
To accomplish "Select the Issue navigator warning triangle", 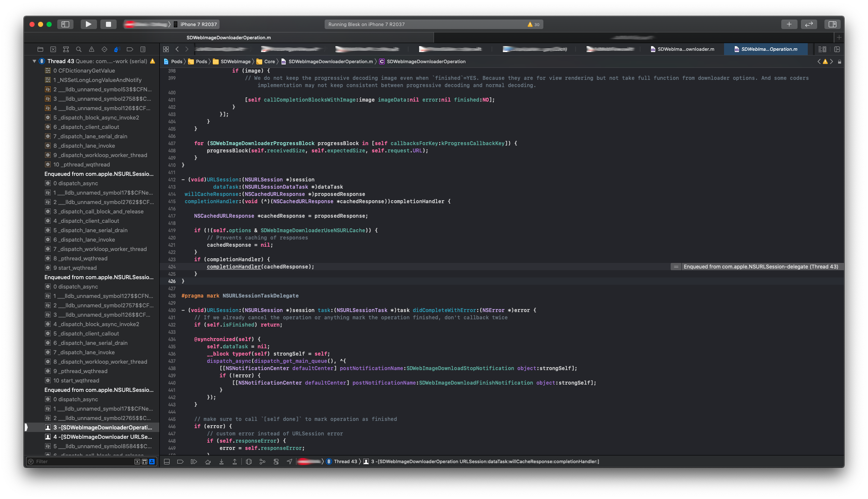I will click(91, 49).
